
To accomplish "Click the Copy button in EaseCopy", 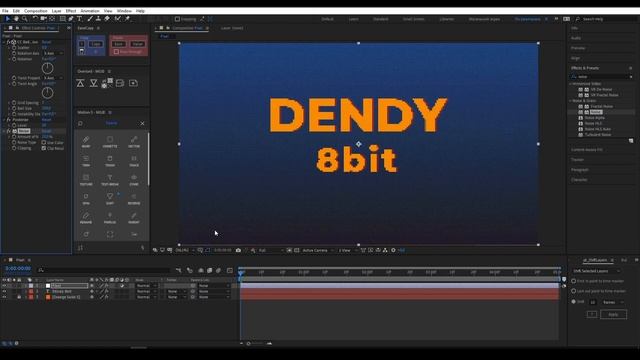I will 96,44.
